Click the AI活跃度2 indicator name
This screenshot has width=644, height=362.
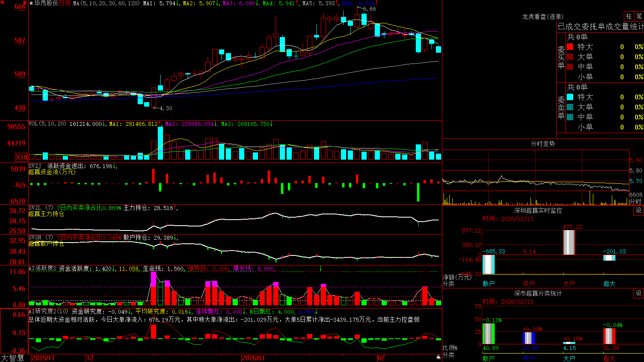pos(42,269)
